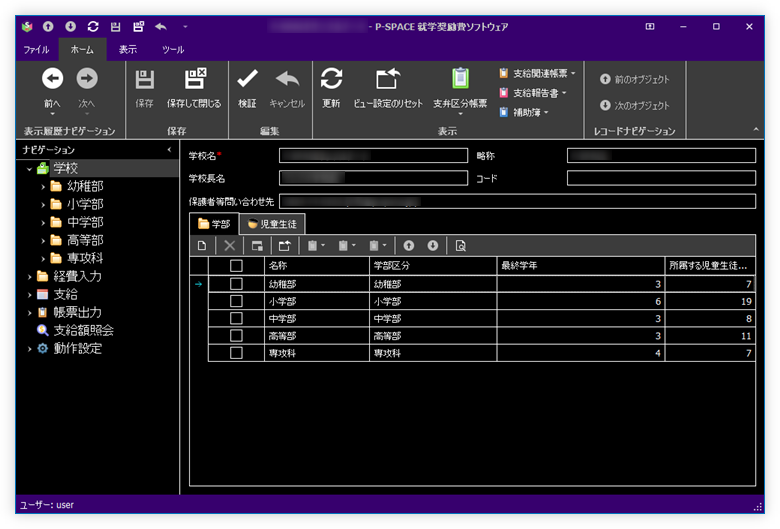
Task: Open 支弁区分帳票 clipboard icon
Action: coord(460,79)
